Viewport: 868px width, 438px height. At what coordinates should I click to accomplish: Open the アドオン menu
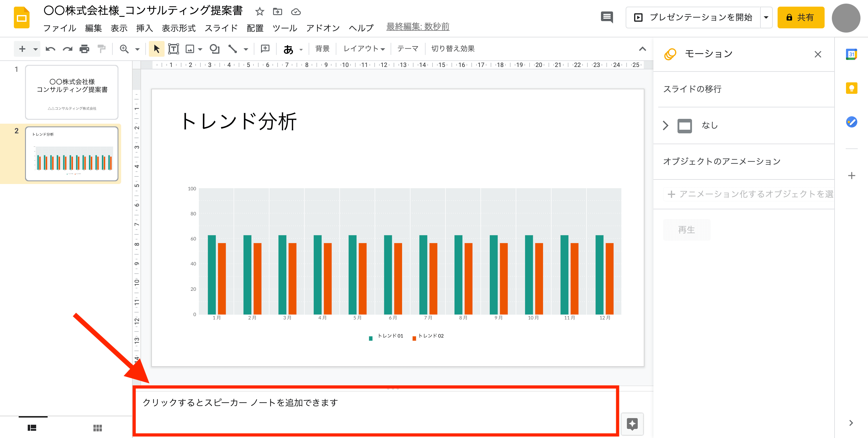323,28
